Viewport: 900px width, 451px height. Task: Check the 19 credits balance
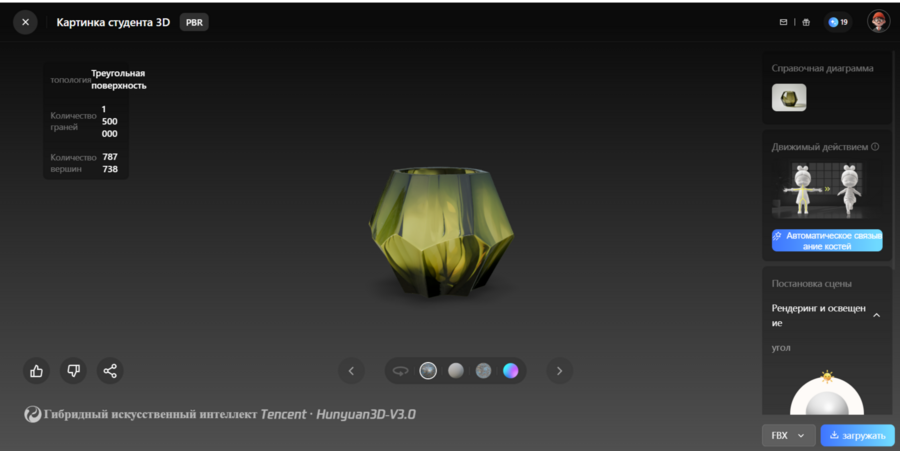[838, 22]
